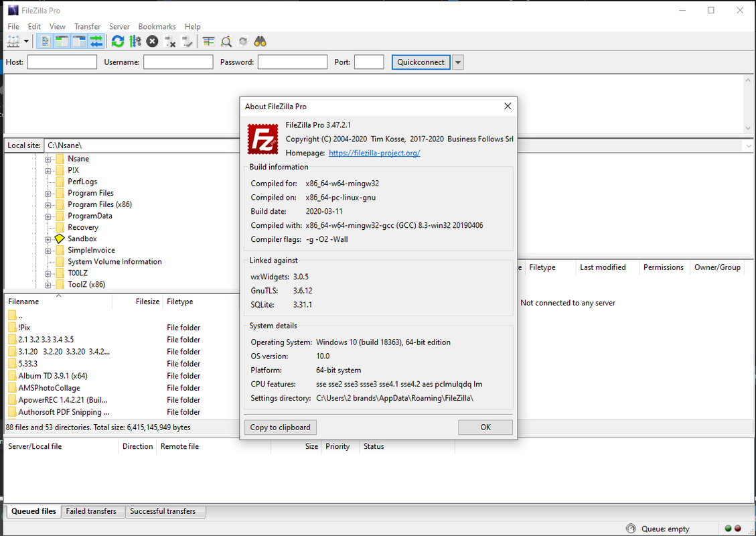756x536 pixels.
Task: Open the Edit menu
Action: click(34, 27)
